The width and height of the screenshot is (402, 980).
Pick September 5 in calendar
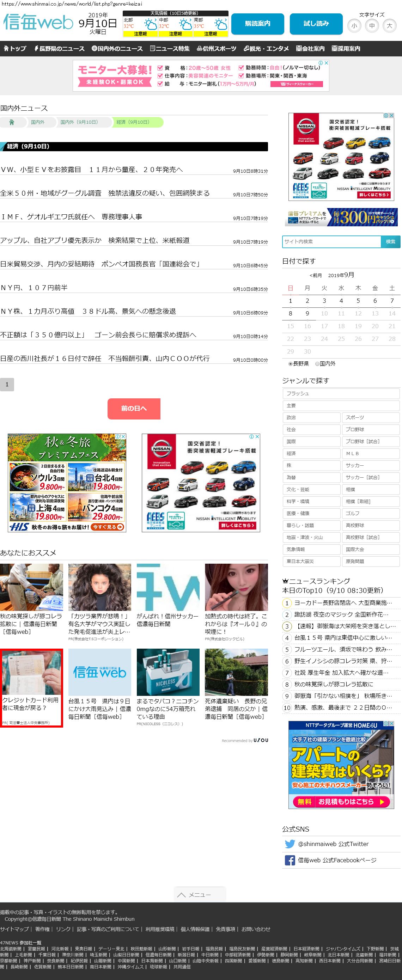click(x=358, y=301)
